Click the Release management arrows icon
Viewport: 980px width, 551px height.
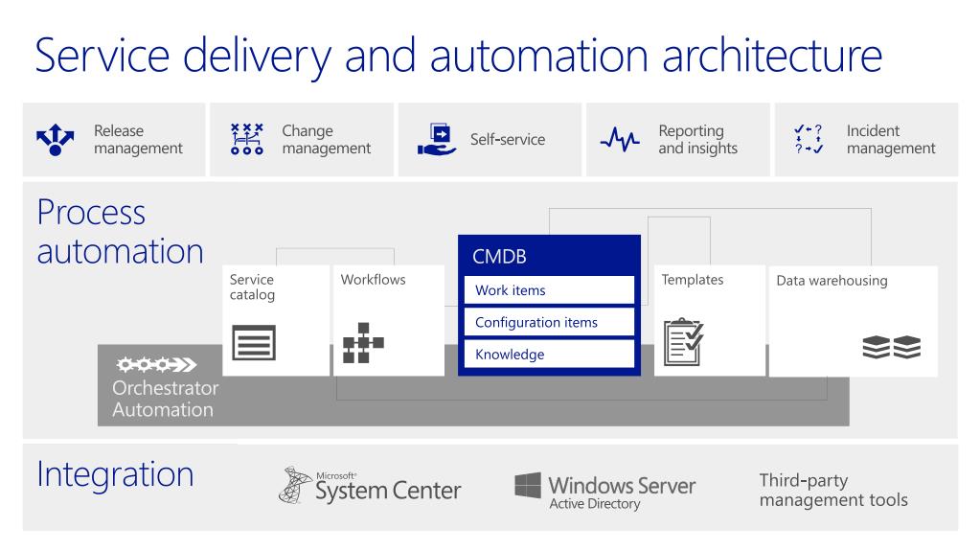coord(55,140)
